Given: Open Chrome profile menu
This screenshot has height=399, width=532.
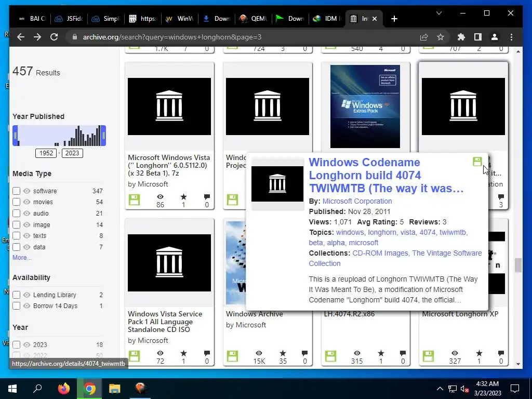Looking at the screenshot, I should click(495, 37).
